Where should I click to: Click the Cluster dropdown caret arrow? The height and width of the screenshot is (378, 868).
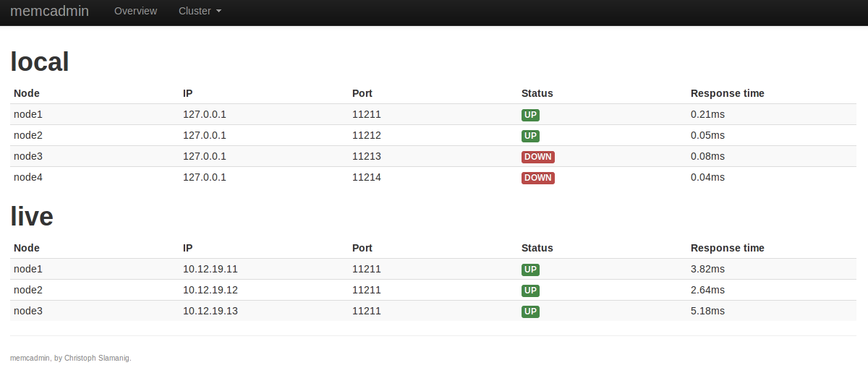218,12
